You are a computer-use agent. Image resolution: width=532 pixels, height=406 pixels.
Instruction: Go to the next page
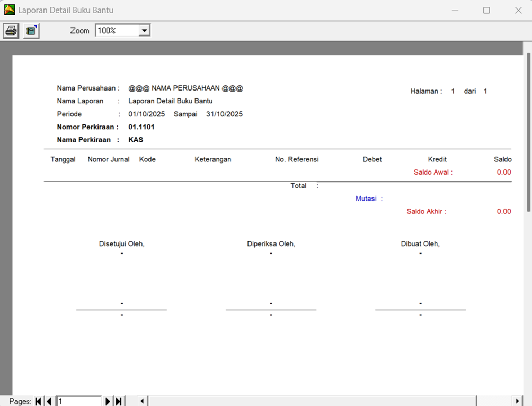[x=108, y=401]
